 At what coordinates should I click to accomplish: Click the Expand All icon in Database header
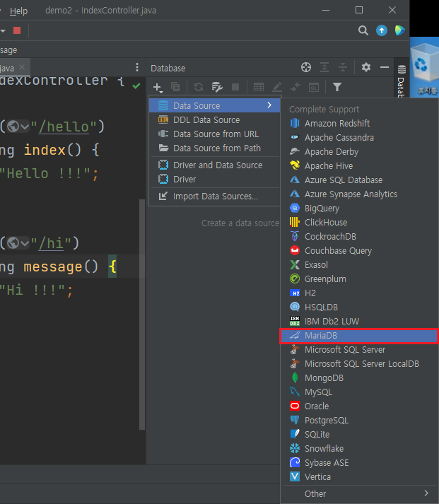pyautogui.click(x=324, y=67)
